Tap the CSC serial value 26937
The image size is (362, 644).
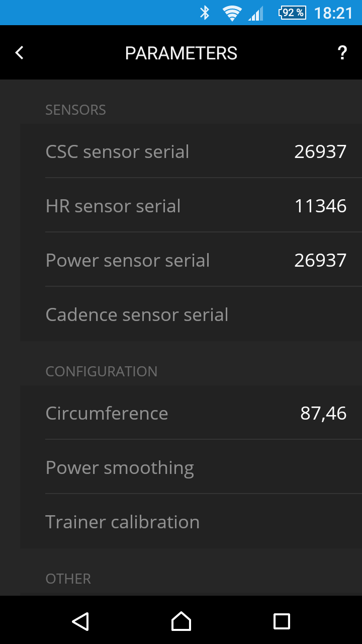click(320, 151)
